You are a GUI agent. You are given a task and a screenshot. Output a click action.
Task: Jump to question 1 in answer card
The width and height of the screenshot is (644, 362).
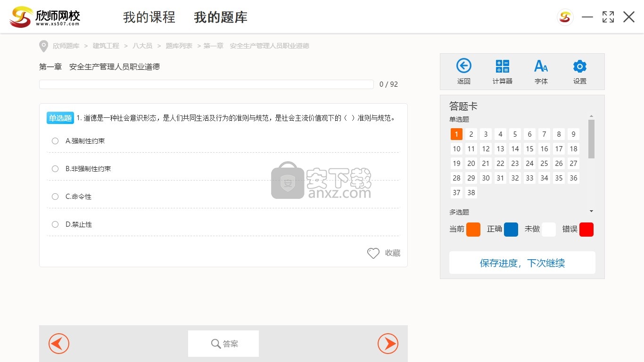(x=456, y=134)
